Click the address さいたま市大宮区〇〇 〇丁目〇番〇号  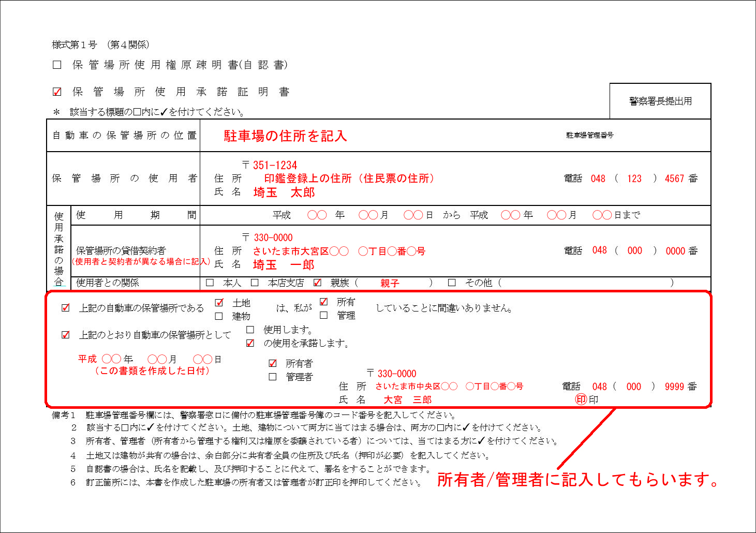point(339,251)
